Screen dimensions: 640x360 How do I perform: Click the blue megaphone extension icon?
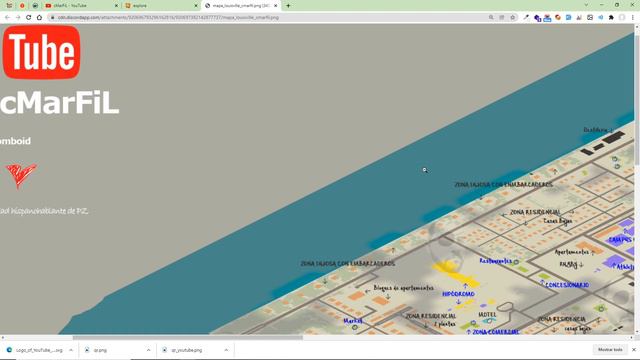pos(600,18)
